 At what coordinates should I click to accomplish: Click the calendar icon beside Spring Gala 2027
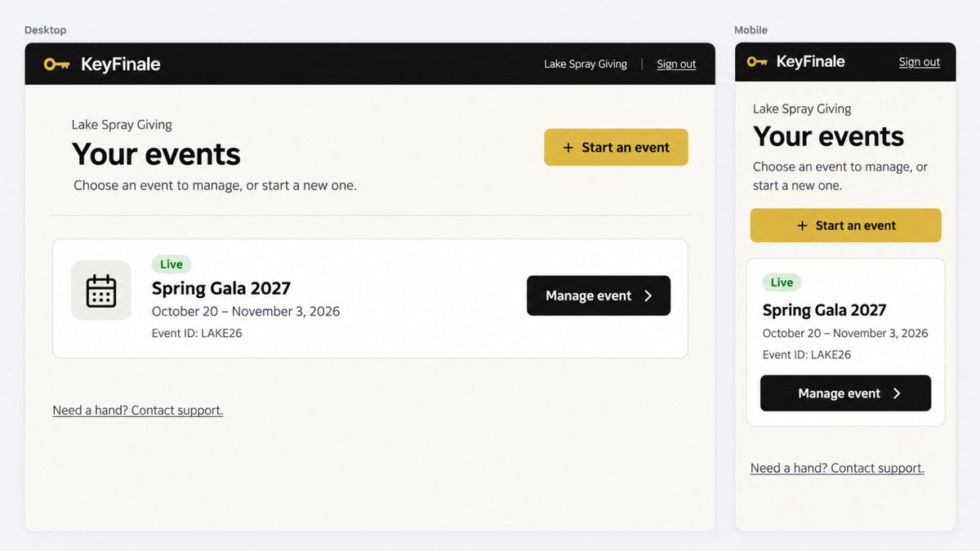(101, 291)
